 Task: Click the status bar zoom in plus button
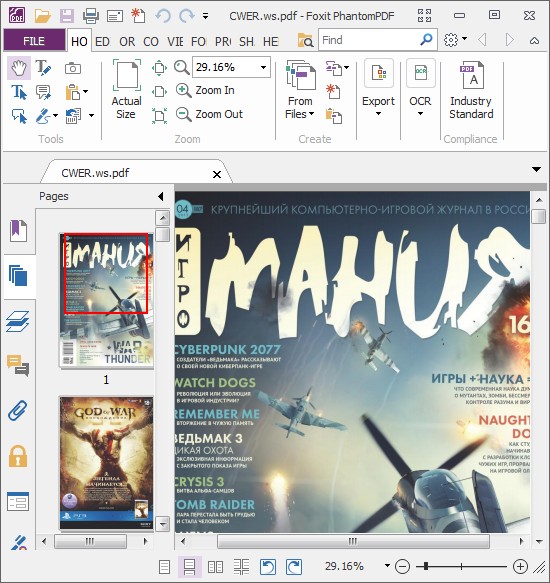[520, 567]
